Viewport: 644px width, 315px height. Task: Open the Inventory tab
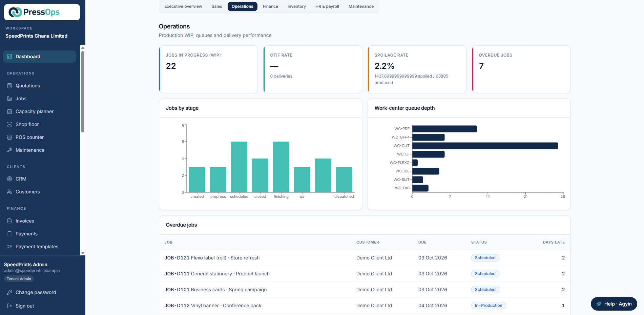(x=297, y=6)
